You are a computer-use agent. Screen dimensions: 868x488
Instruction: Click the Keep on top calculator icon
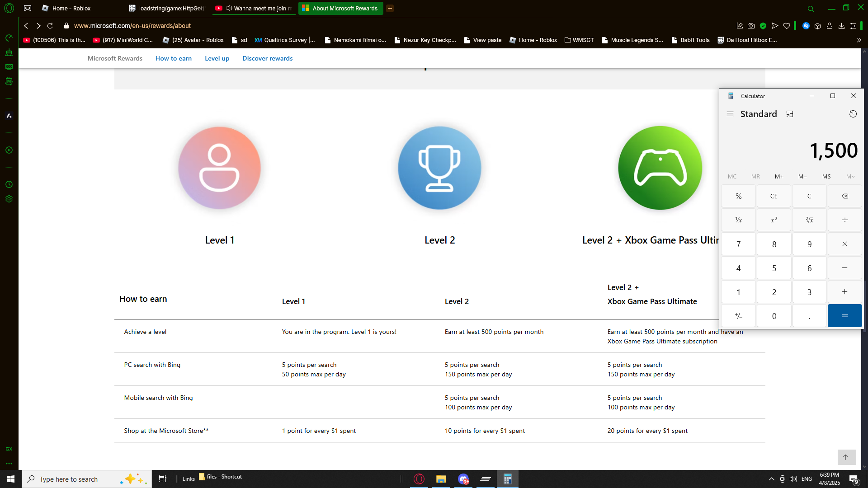[790, 114]
